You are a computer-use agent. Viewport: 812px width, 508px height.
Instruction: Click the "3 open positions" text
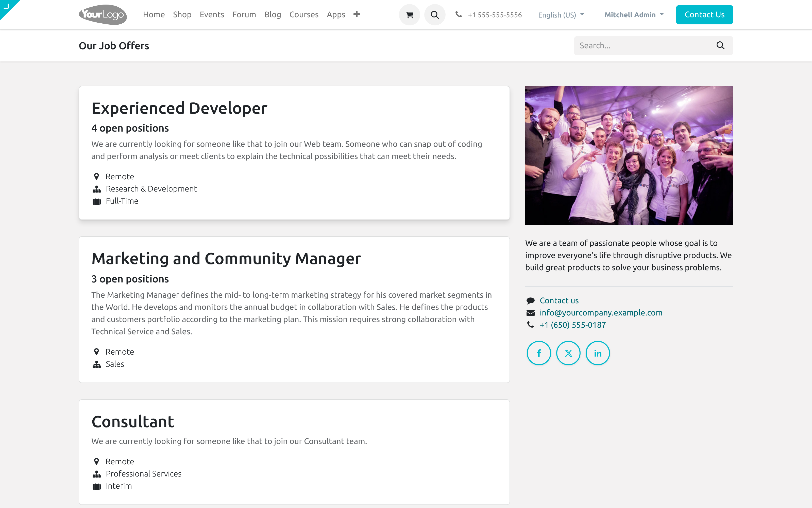click(130, 279)
